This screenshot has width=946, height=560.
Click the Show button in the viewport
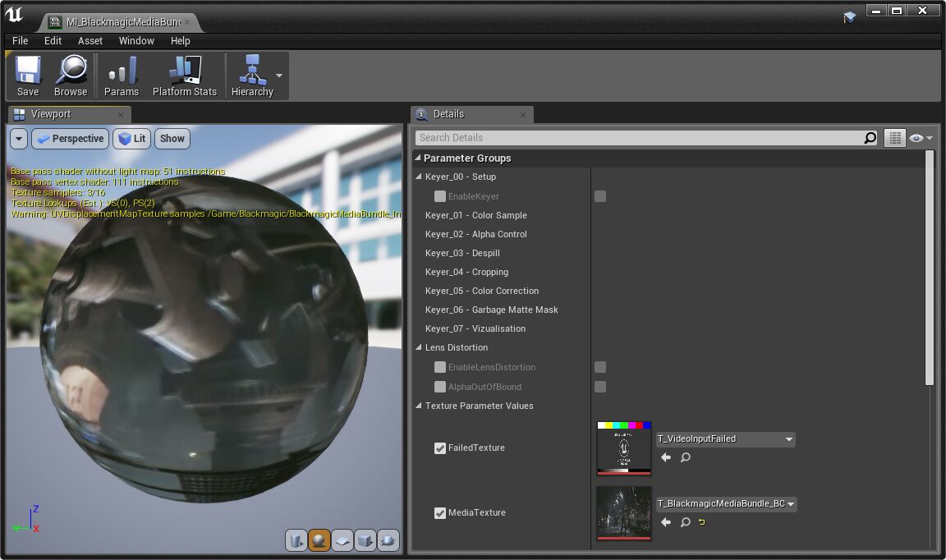(172, 138)
